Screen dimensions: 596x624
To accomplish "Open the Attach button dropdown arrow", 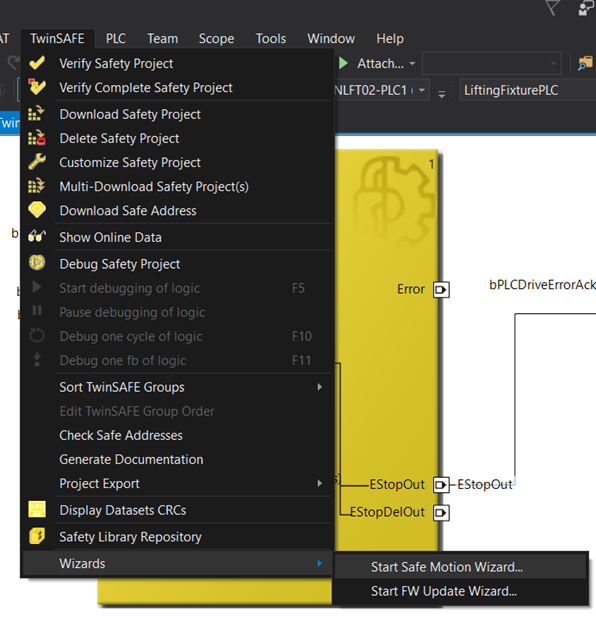I will [412, 63].
